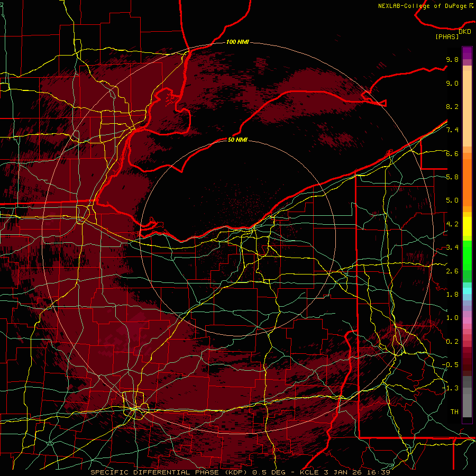Pick the purple segment atop the color bar

467,53
